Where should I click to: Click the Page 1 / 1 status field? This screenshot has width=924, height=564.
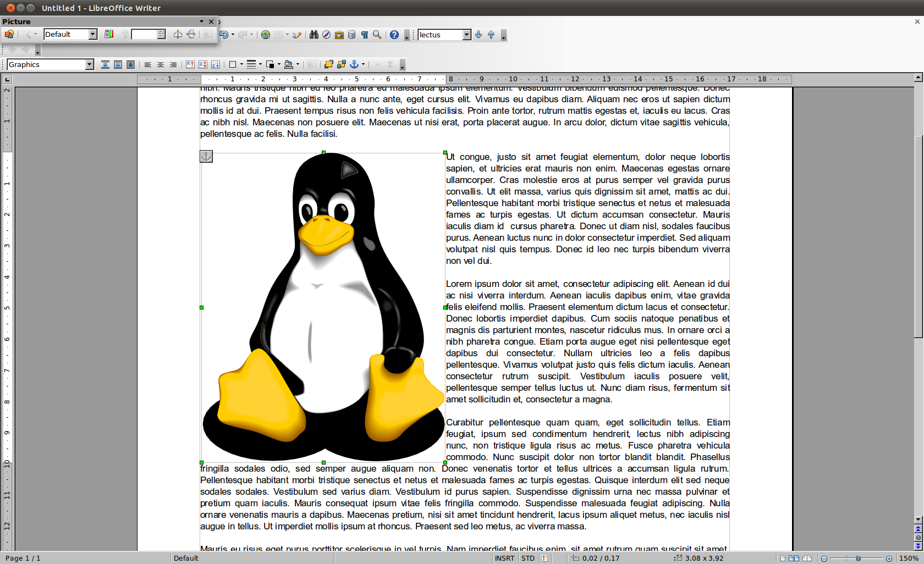[23, 559]
